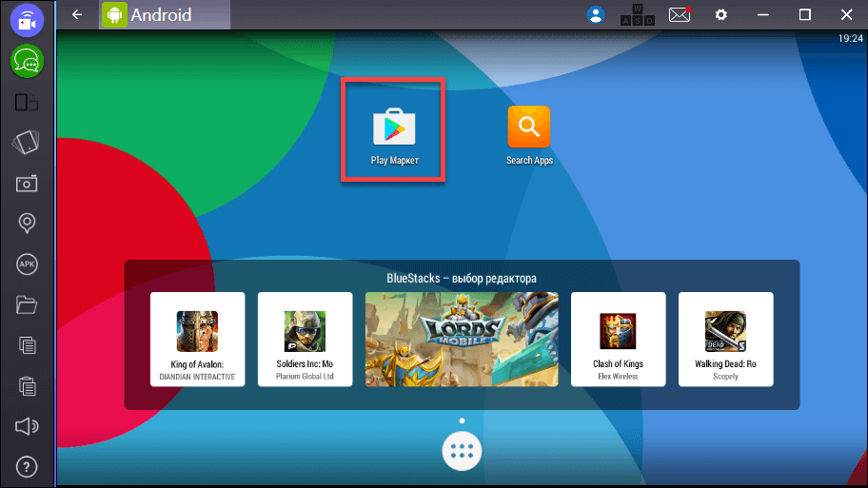The image size is (868, 488).
Task: Open the Clash of Kings tile
Action: [x=618, y=340]
